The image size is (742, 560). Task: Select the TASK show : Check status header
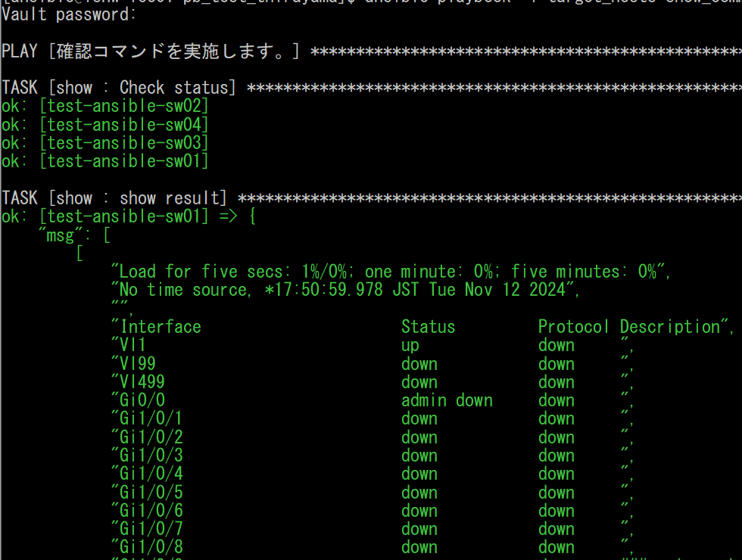(119, 88)
